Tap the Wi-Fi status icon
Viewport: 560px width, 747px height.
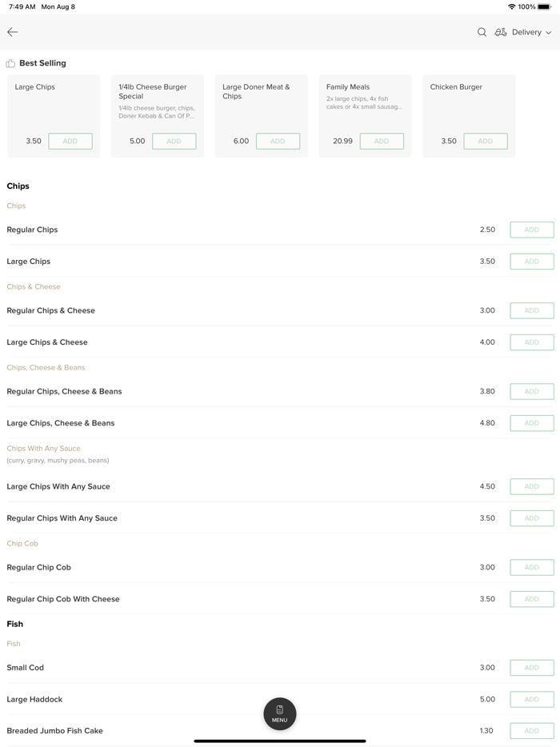(511, 6)
